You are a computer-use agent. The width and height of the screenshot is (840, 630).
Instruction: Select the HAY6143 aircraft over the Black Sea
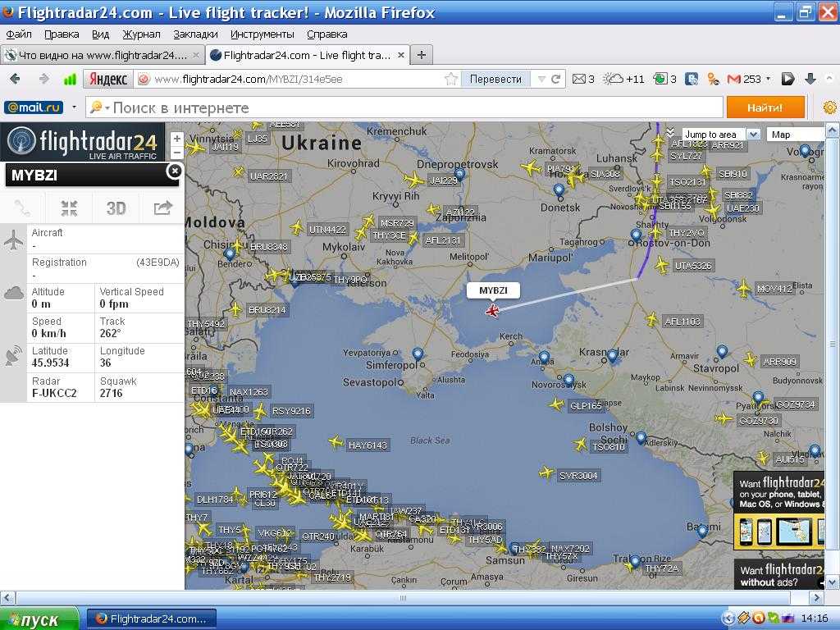[x=336, y=442]
